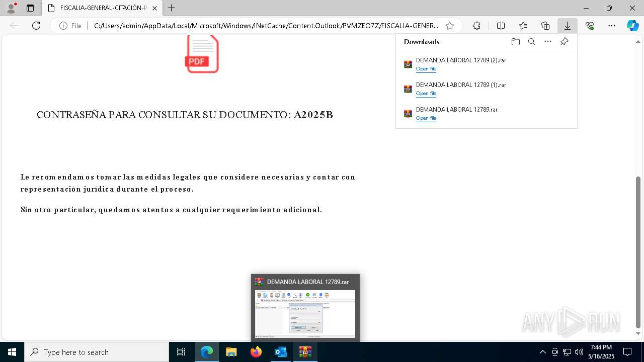The width and height of the screenshot is (644, 362).
Task: Switch to Outlook on the taskbar
Action: (x=281, y=352)
